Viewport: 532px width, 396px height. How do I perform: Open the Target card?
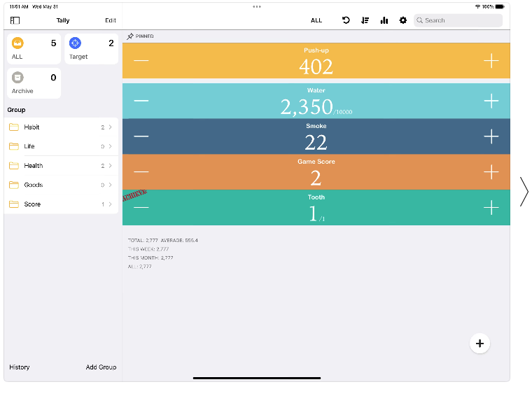click(92, 49)
